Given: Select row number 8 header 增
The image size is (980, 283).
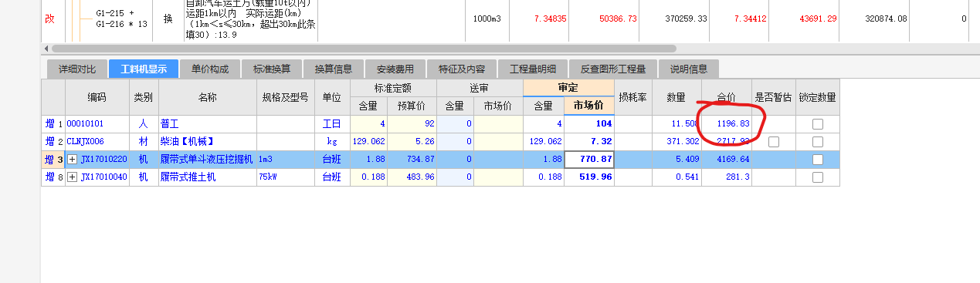Looking at the screenshot, I should [x=53, y=177].
